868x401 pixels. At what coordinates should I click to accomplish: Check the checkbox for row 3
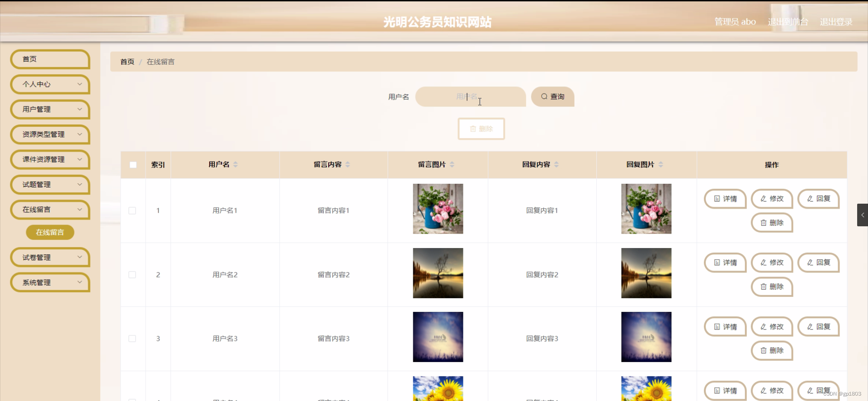point(132,339)
